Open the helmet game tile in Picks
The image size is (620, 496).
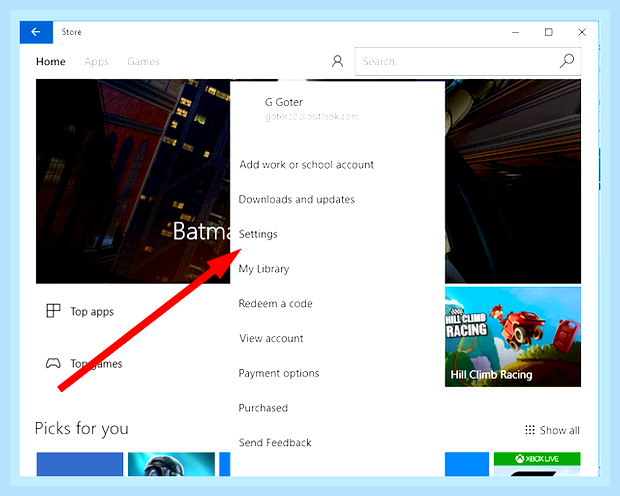click(171, 464)
